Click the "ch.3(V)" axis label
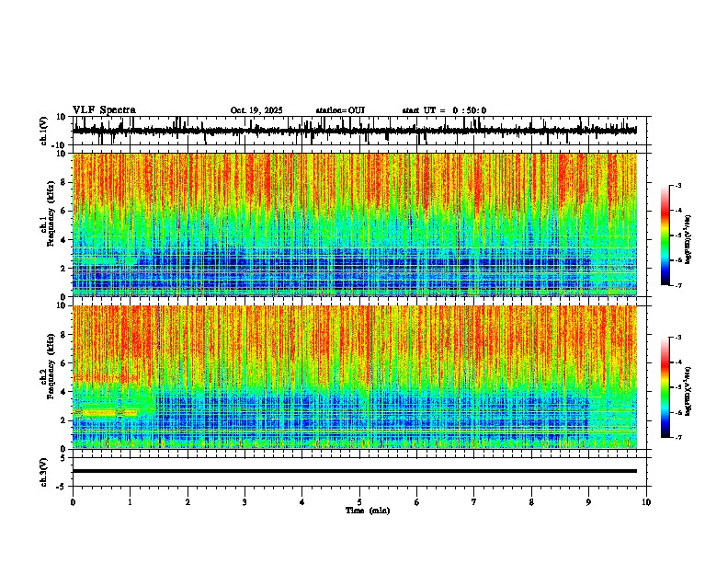Image resolution: width=728 pixels, height=563 pixels. 44,473
